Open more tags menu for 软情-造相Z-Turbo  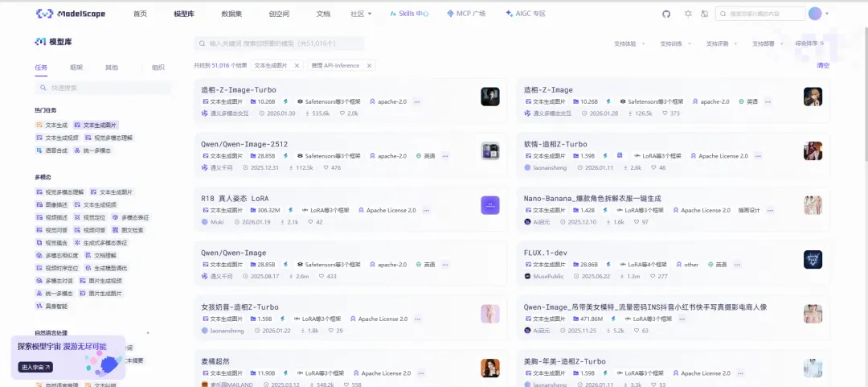[758, 156]
